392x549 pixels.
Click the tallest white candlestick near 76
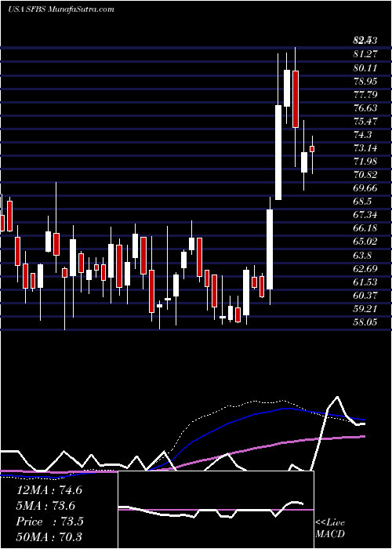point(278,152)
